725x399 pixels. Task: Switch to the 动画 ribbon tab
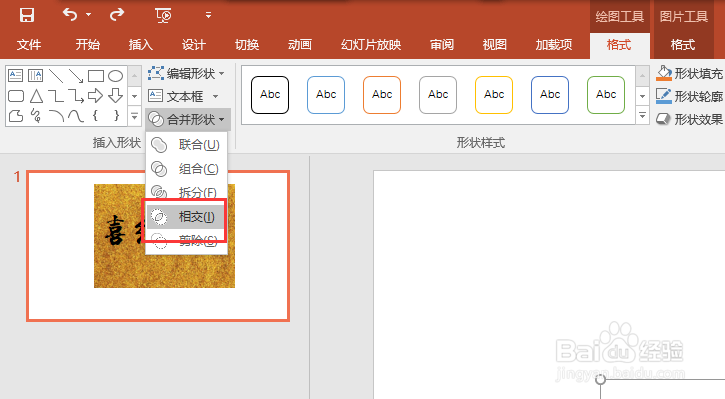tap(300, 44)
